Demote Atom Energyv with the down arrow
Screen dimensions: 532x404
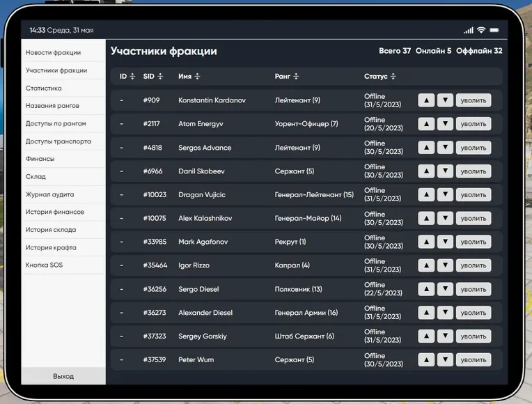(445, 124)
